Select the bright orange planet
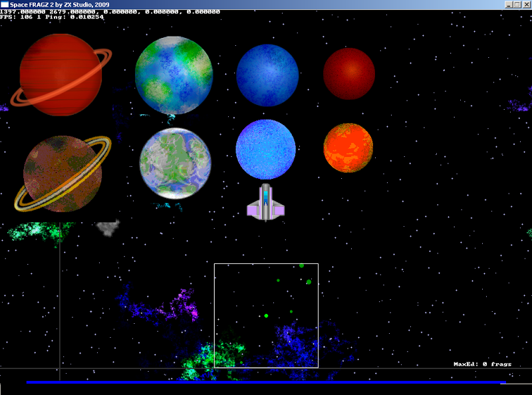The width and height of the screenshot is (532, 395). pos(348,148)
